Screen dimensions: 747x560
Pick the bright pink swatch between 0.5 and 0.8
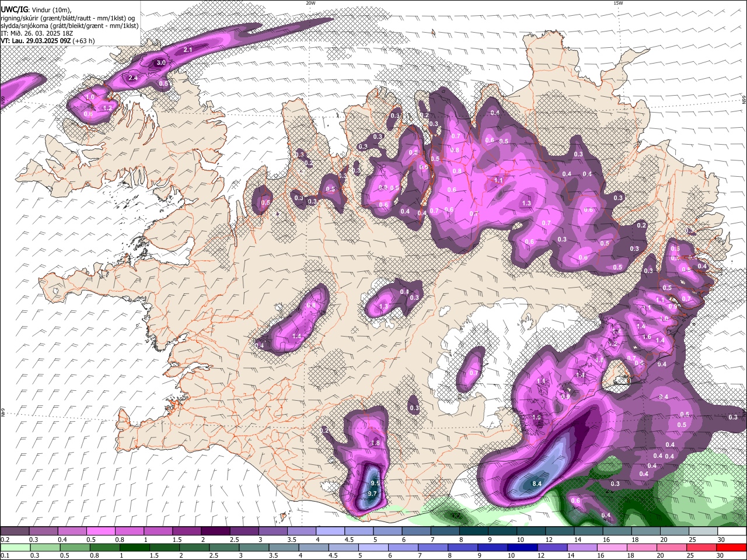[x=100, y=531]
